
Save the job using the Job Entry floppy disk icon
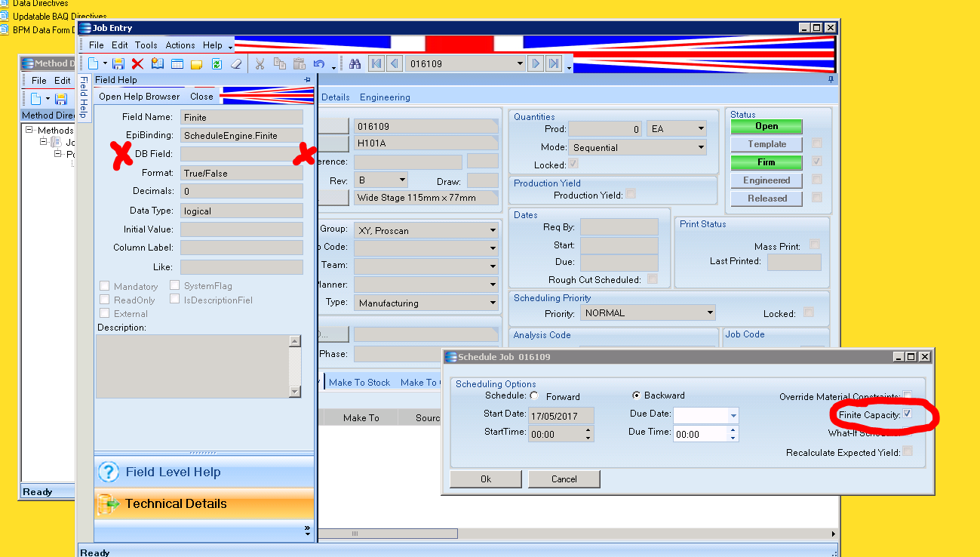(x=118, y=64)
